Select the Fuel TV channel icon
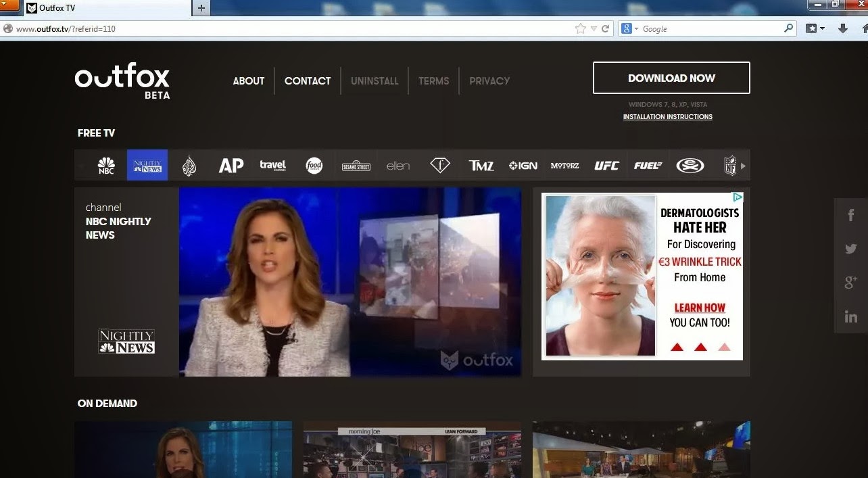Image resolution: width=868 pixels, height=478 pixels. click(648, 166)
